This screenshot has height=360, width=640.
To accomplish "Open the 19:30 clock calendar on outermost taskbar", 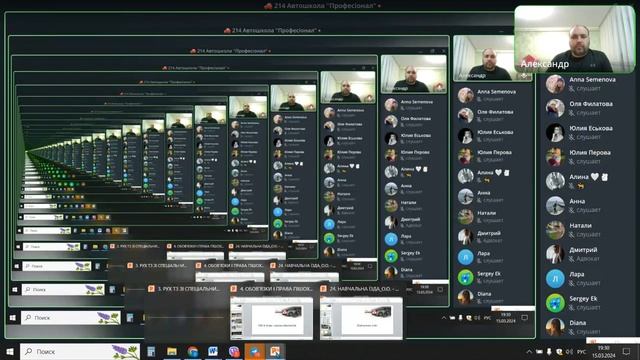I will point(603,351).
